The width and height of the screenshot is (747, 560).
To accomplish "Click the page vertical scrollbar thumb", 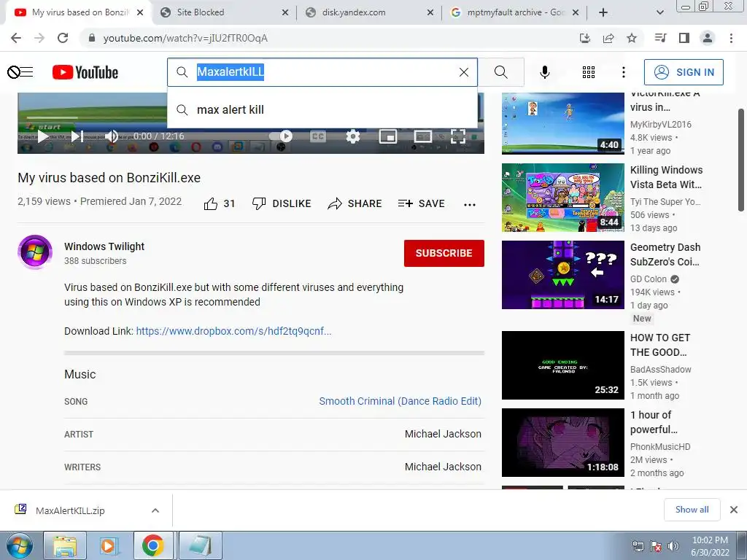I will point(741,160).
